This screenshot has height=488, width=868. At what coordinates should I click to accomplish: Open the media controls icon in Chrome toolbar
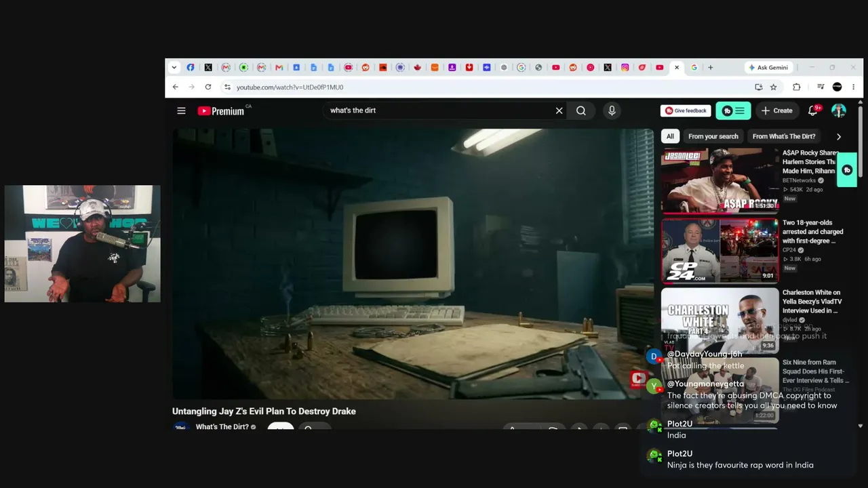(821, 87)
